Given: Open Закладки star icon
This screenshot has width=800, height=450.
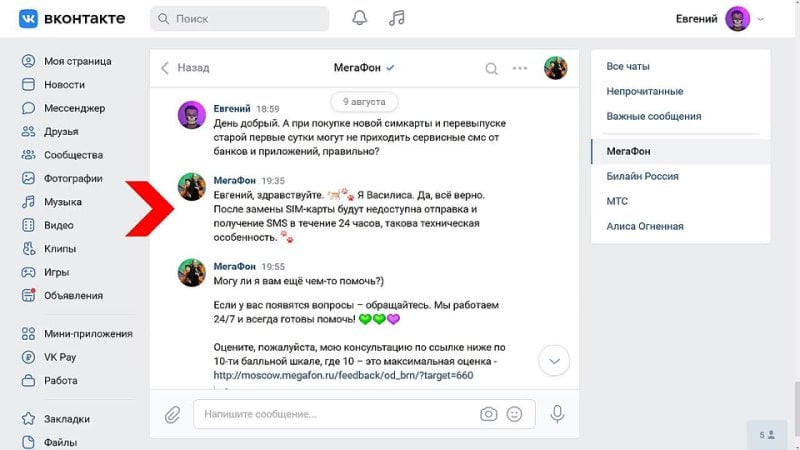Looking at the screenshot, I should tap(29, 419).
